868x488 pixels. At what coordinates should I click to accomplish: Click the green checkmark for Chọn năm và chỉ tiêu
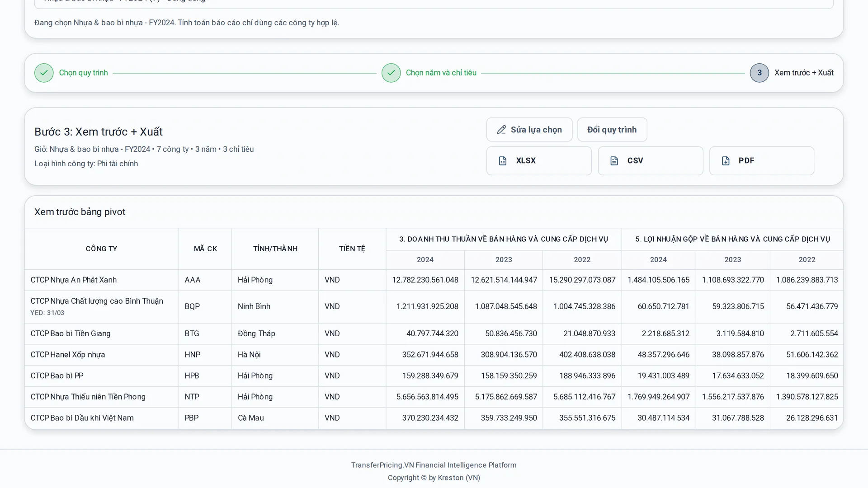click(391, 73)
